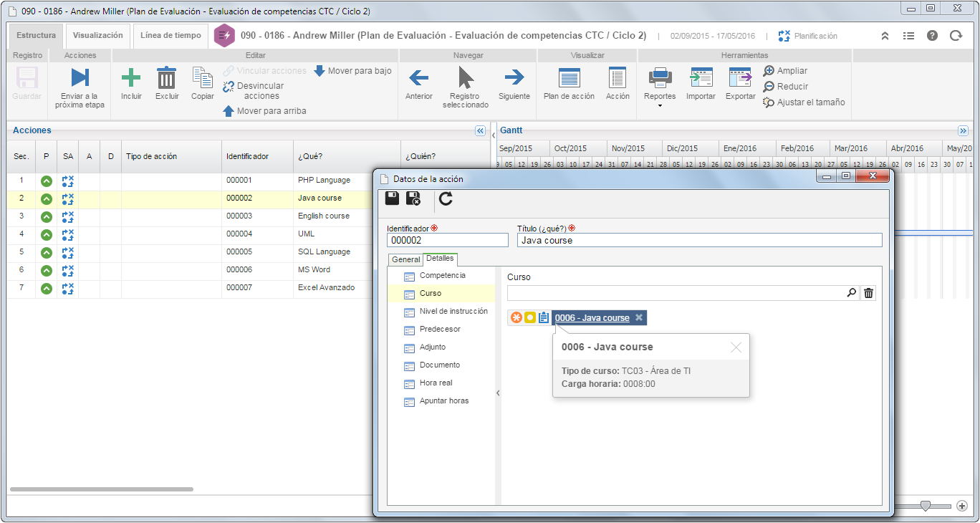Expand the Gantt panel with double chevron

coord(963,130)
